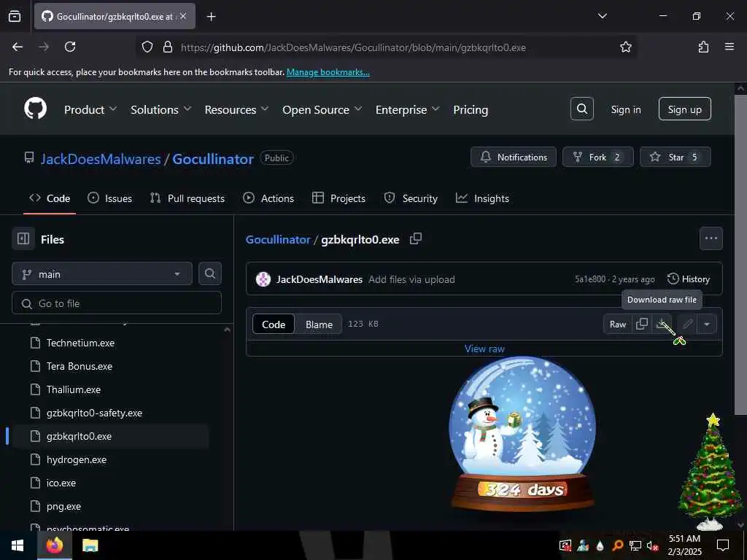The image size is (747, 560).
Task: Open the Windows notification center icon
Action: (x=723, y=545)
